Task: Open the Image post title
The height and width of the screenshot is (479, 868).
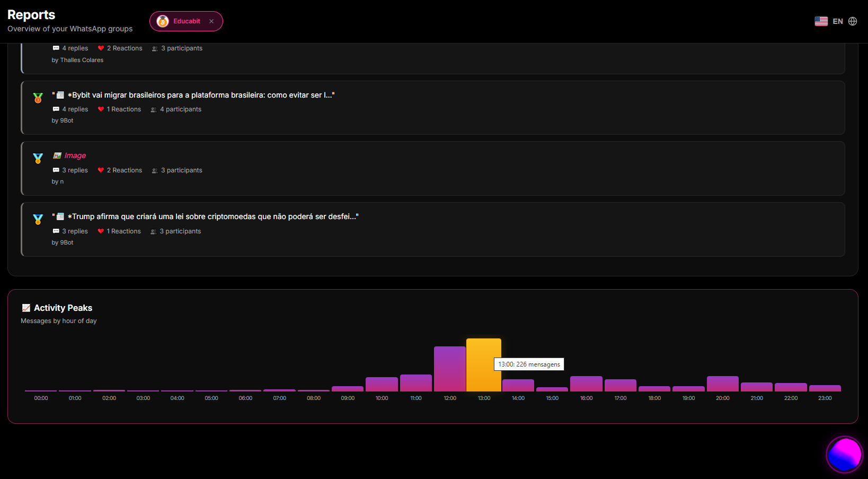Action: pos(75,155)
